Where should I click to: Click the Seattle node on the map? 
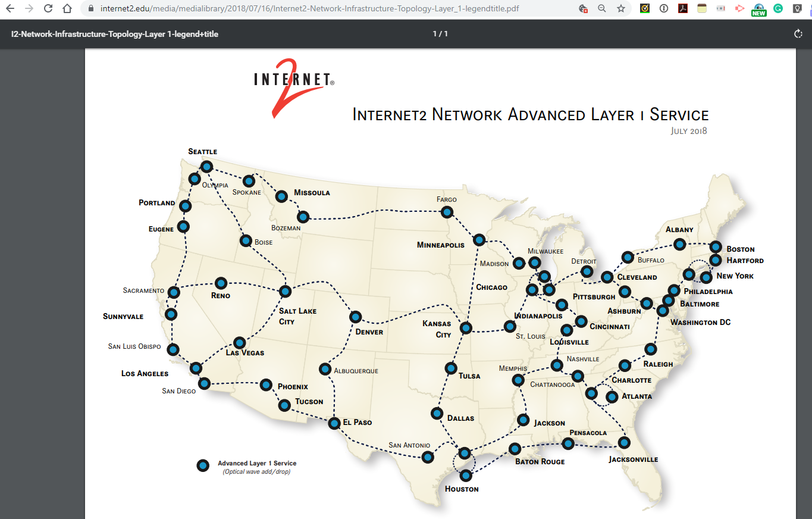tap(206, 167)
